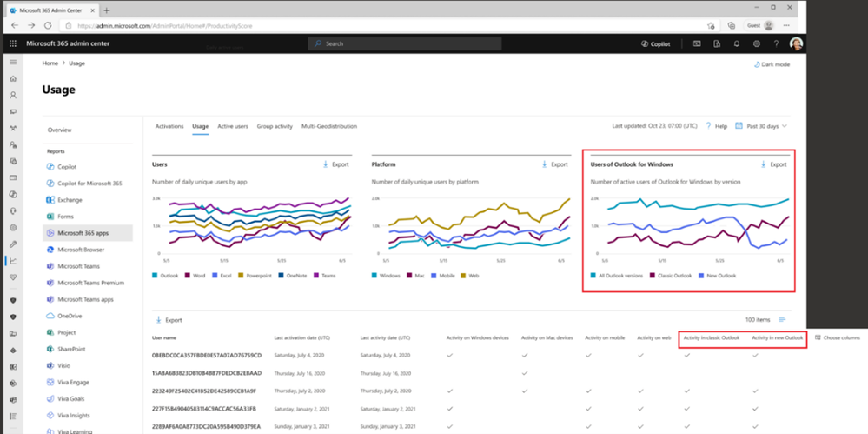Open the app launcher waffle icon
Screen dimensions: 868x434
coord(13,43)
